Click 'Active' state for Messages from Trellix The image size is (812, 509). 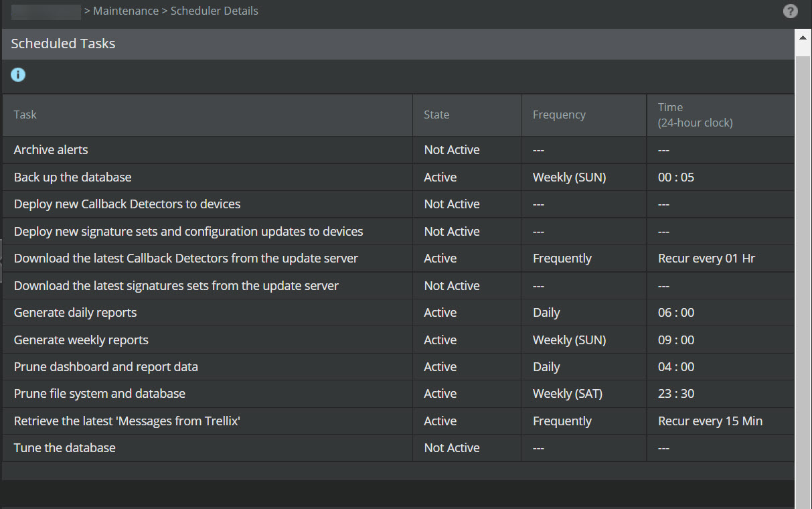tap(440, 421)
